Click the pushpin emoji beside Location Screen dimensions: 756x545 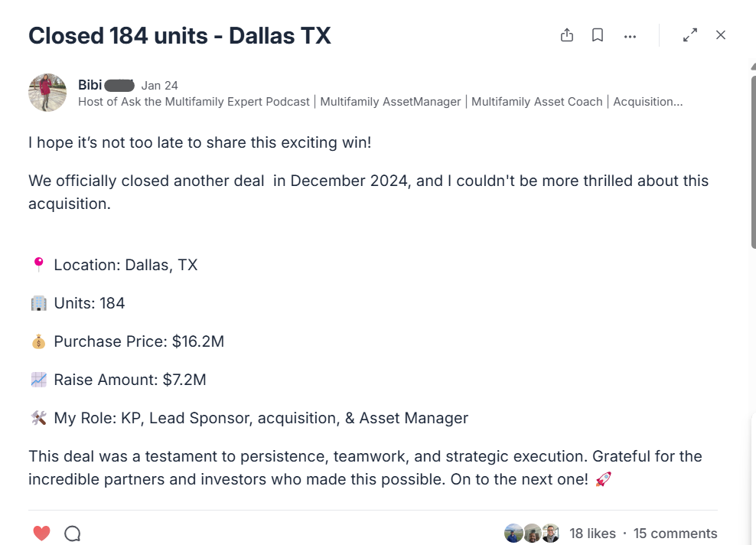click(x=38, y=265)
